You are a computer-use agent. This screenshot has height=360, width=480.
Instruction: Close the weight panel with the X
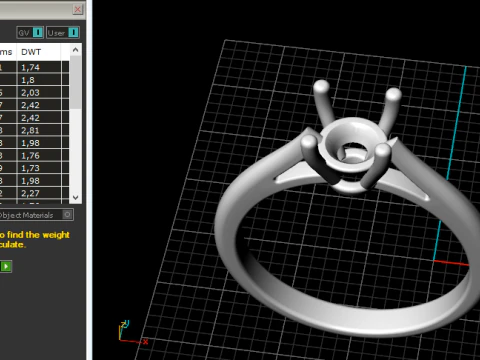[x=78, y=9]
